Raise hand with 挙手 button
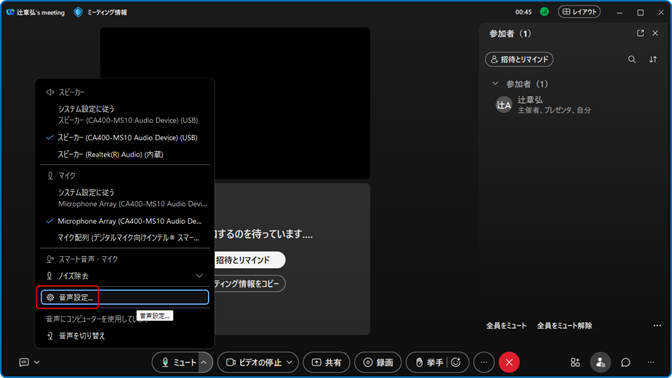The image size is (672, 378). click(x=429, y=363)
